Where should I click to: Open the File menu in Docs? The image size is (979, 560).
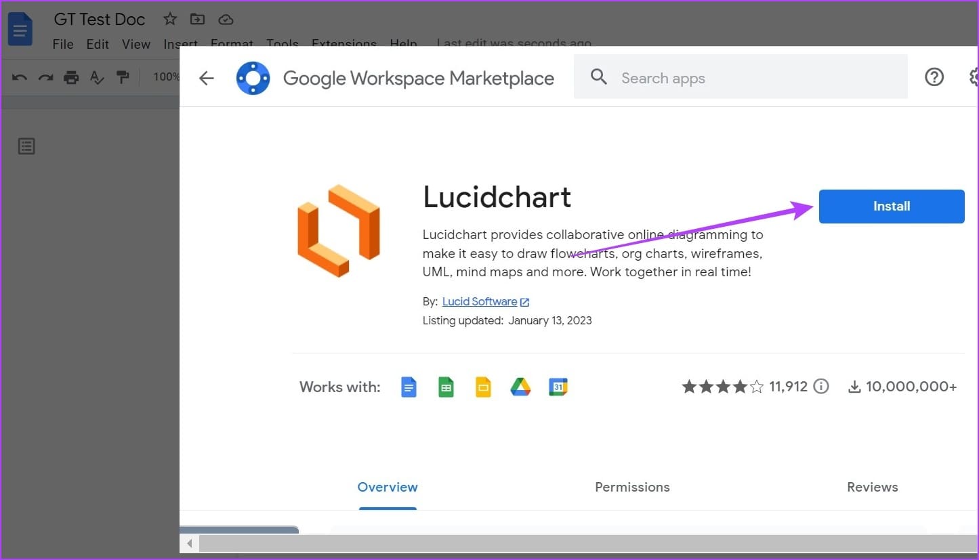(63, 44)
